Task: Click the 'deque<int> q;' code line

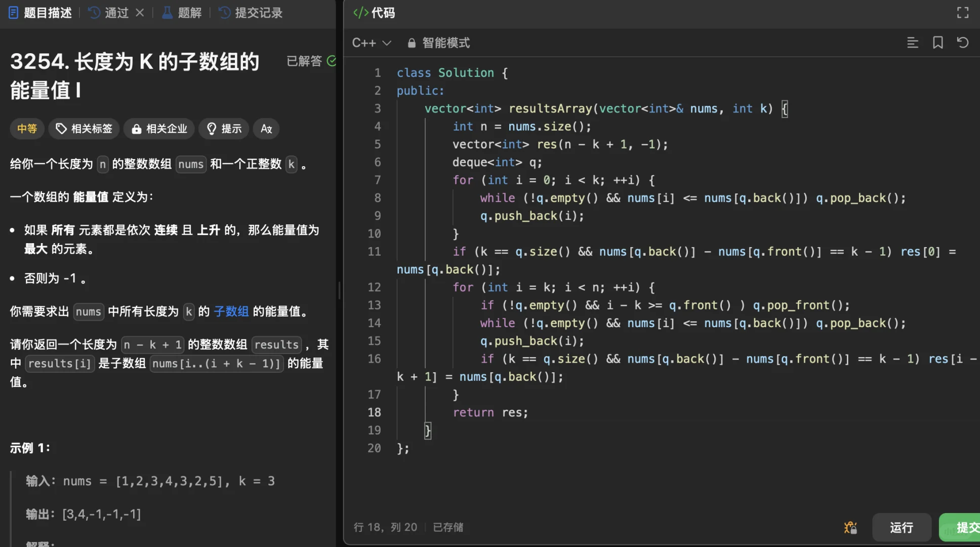Action: (x=497, y=163)
